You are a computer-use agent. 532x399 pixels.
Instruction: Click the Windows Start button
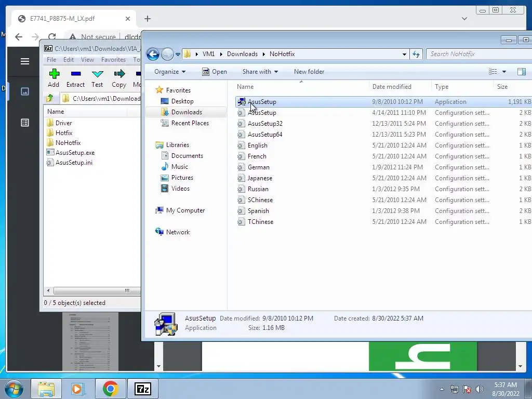(14, 389)
